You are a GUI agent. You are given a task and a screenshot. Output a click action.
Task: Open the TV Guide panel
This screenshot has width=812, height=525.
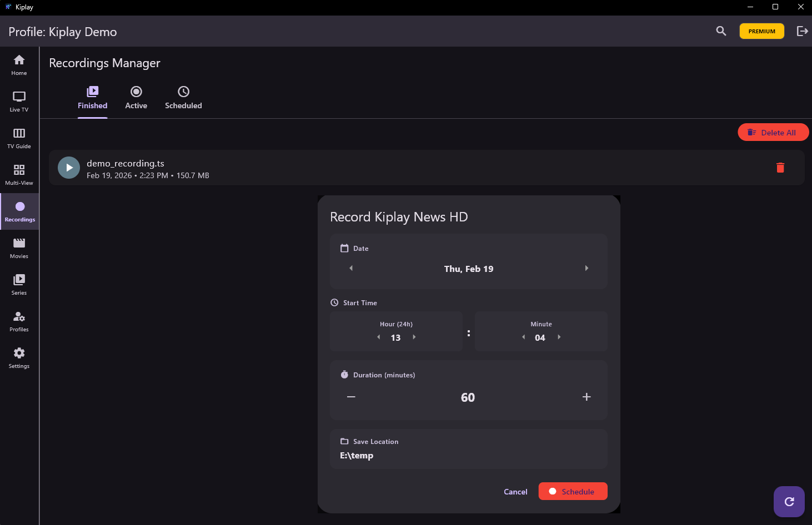(x=19, y=137)
